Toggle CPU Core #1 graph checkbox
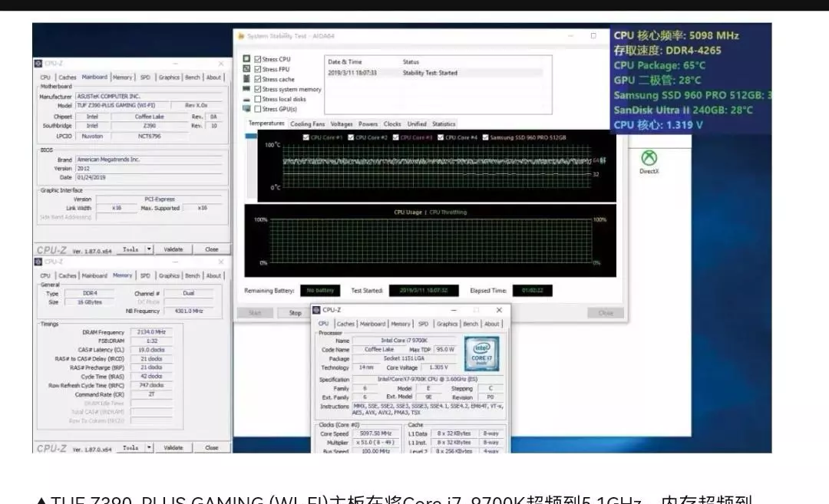The image size is (829, 504). [x=306, y=137]
